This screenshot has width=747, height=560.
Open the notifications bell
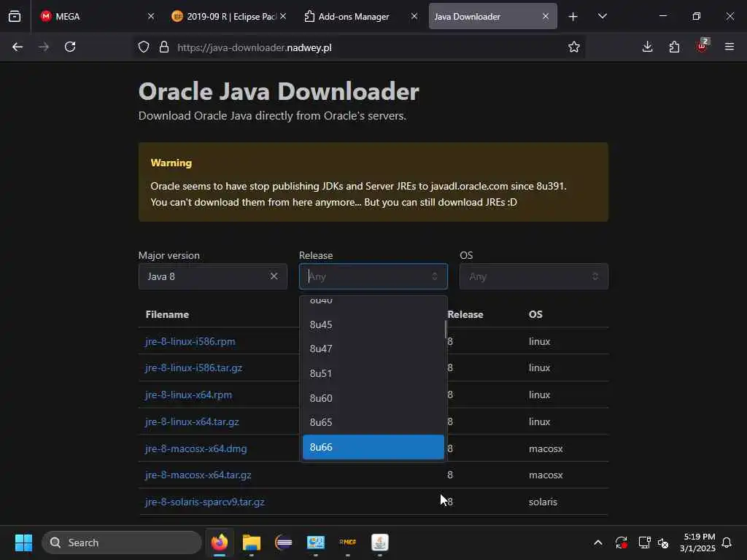(x=727, y=542)
